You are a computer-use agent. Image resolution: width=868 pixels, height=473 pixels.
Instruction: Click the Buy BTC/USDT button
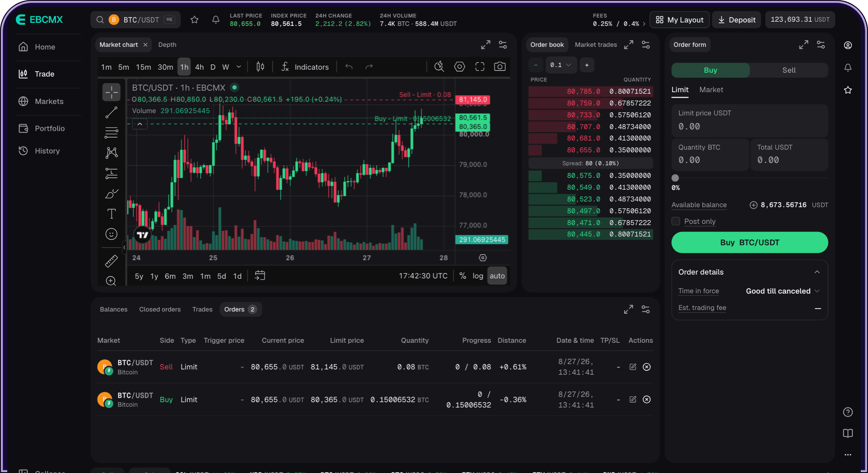click(x=750, y=243)
